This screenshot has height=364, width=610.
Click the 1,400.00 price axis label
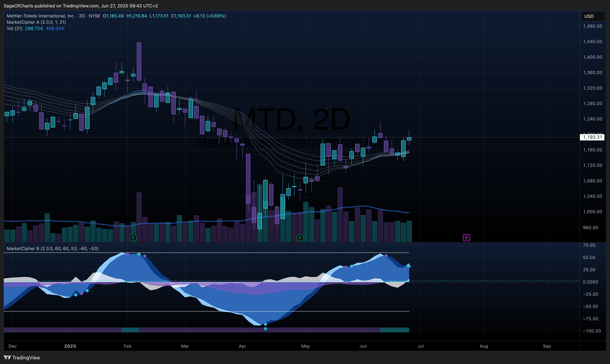[592, 57]
